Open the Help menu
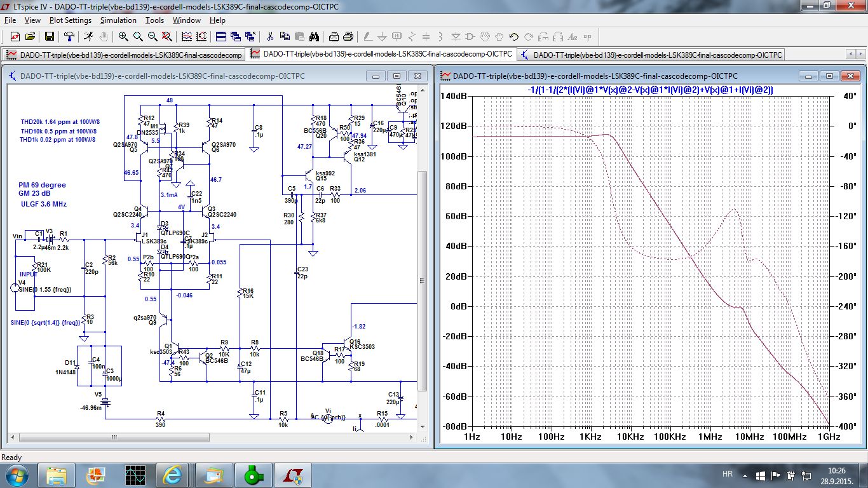 click(217, 20)
